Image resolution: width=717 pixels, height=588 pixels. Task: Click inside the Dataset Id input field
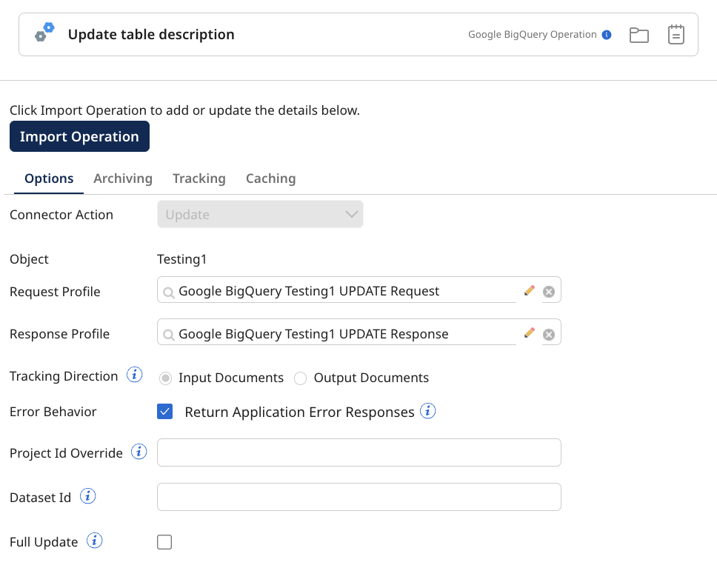click(x=358, y=496)
